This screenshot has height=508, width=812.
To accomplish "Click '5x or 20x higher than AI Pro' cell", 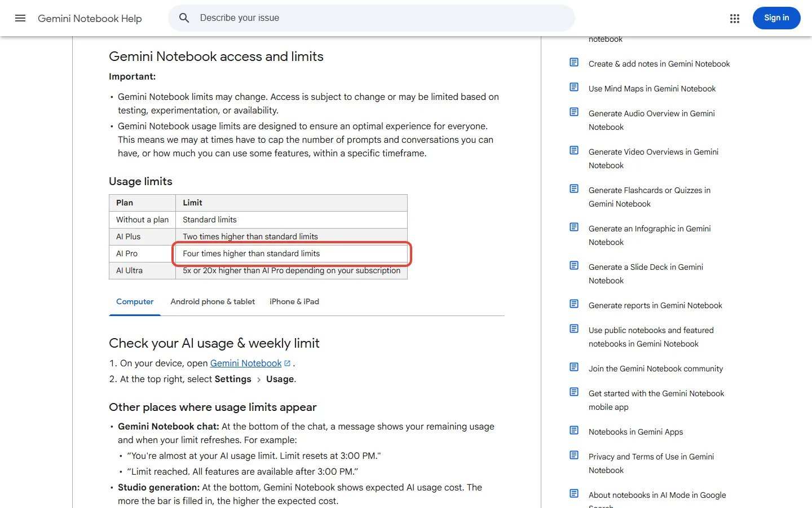I will (292, 270).
